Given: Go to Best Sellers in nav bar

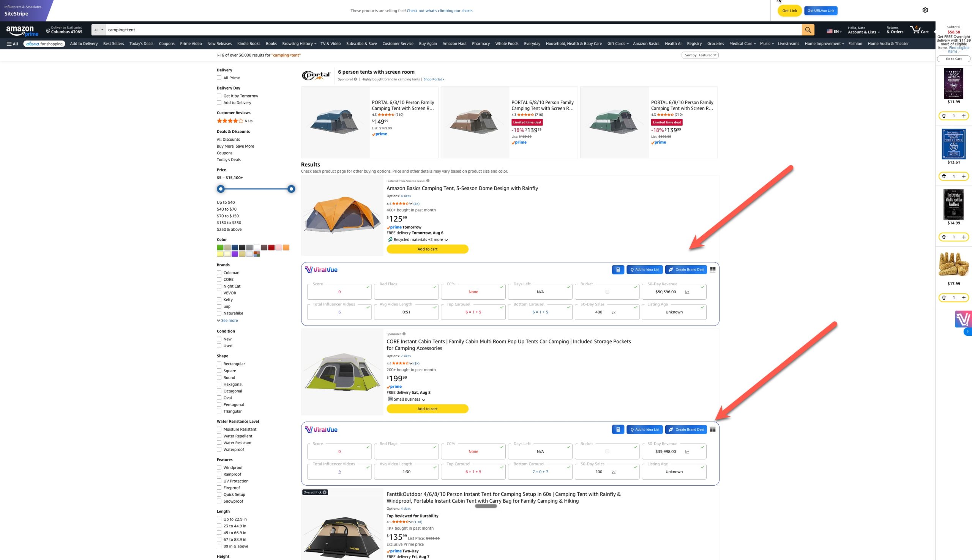Looking at the screenshot, I should 114,44.
